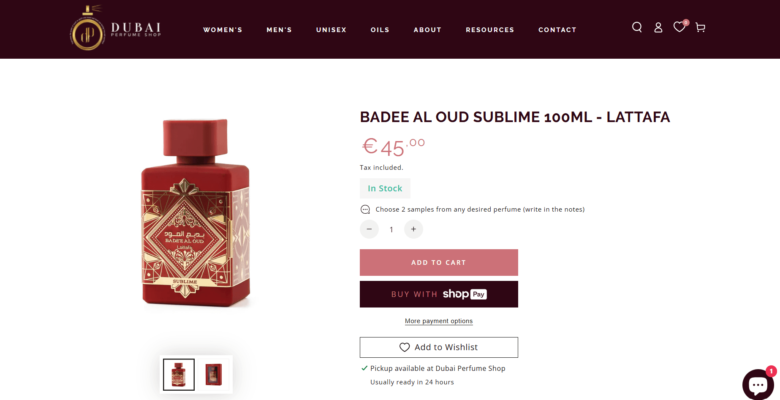Click the Add to Wishlist button
The height and width of the screenshot is (400, 780).
tap(439, 347)
